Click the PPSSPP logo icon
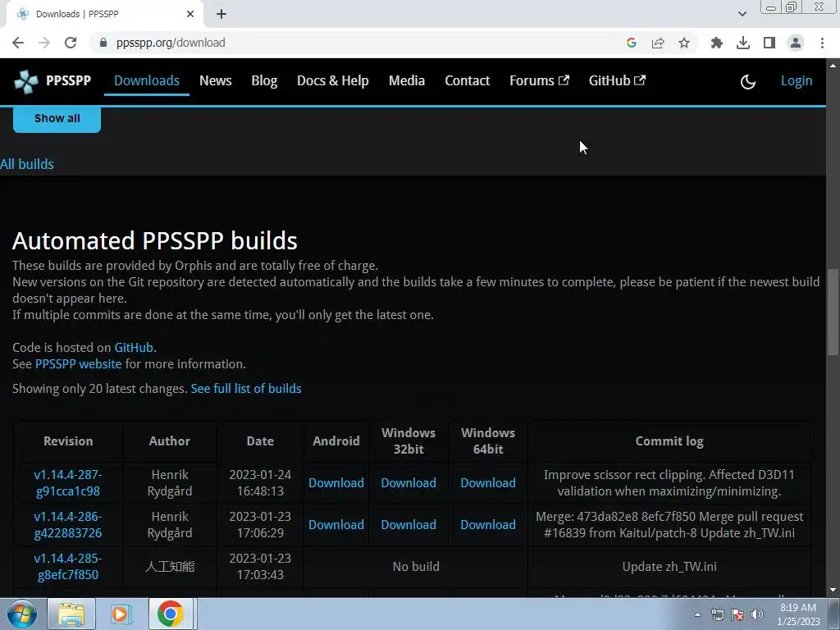Screen dimensions: 840x630 tap(25, 81)
